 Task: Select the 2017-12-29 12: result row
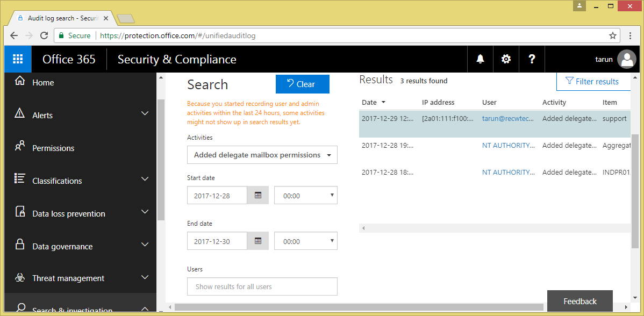[495, 124]
